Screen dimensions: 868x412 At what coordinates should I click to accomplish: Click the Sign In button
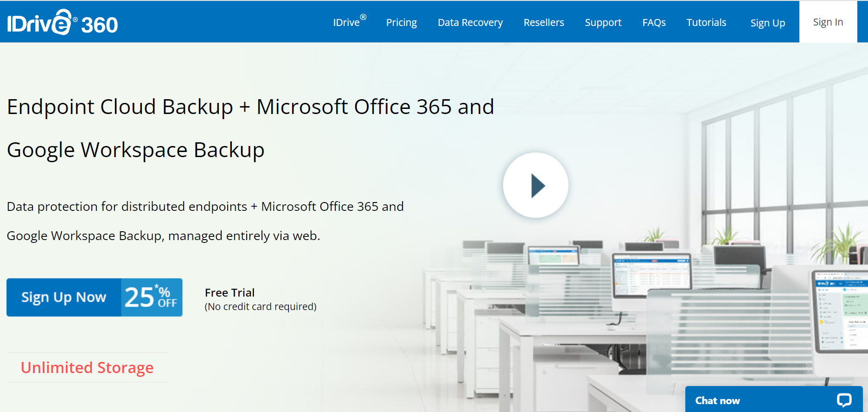(x=828, y=22)
